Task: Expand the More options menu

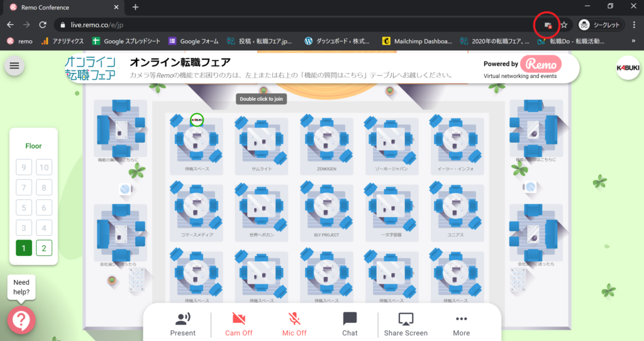Action: (x=461, y=325)
